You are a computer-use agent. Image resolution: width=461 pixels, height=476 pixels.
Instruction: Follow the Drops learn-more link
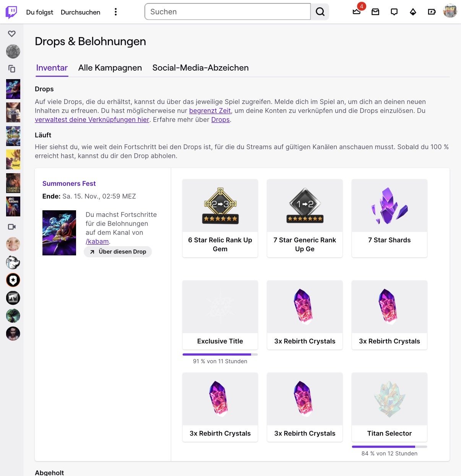tap(221, 119)
